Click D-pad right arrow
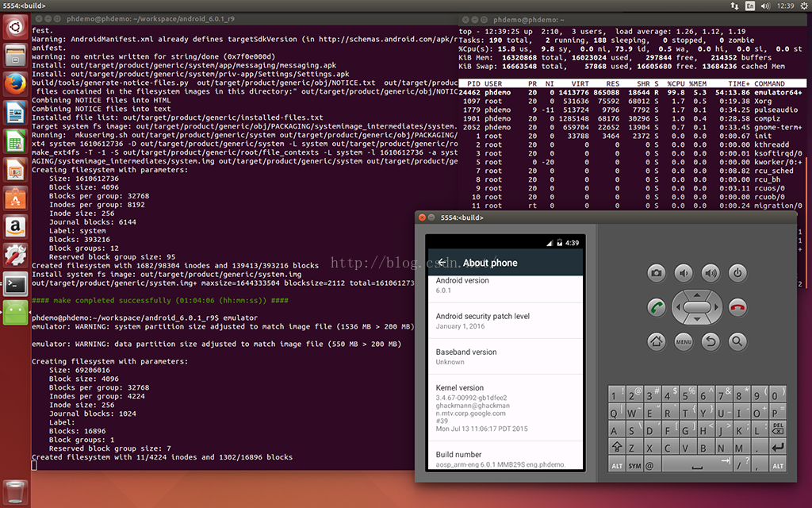812x508 pixels. (x=717, y=307)
